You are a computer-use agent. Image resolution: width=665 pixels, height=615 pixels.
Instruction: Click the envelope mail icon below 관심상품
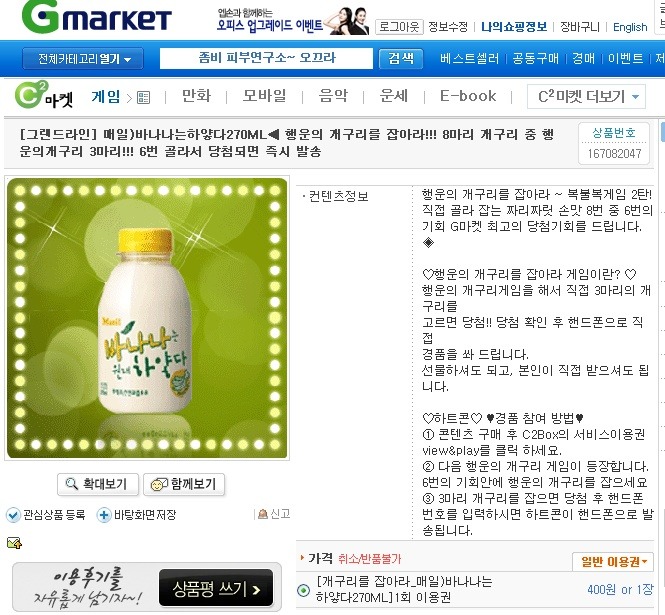coord(14,542)
